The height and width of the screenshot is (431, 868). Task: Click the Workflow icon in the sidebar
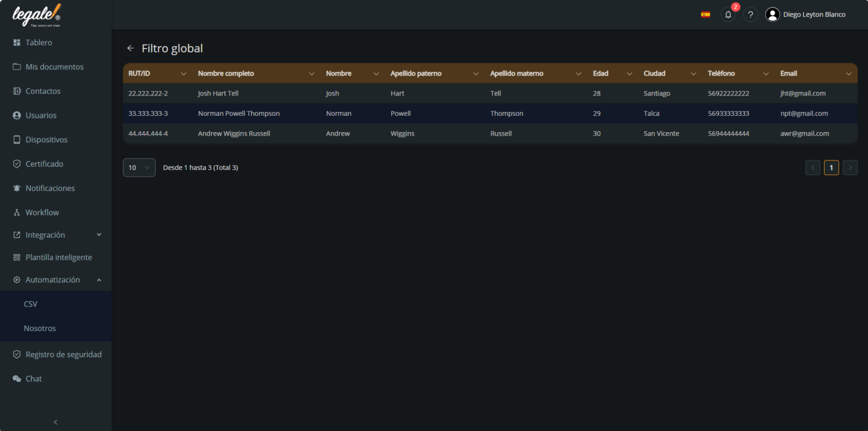pos(17,212)
